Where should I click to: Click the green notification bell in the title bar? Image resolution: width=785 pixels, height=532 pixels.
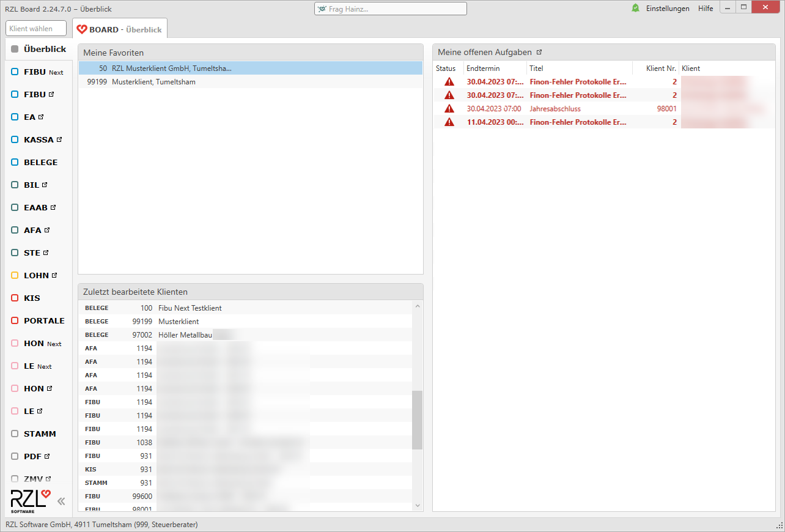635,8
